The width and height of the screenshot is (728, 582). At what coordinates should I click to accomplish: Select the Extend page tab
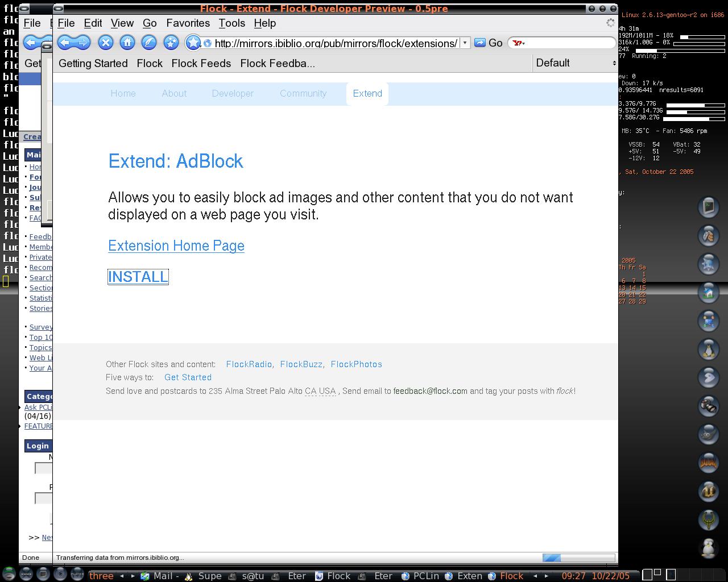pyautogui.click(x=367, y=94)
